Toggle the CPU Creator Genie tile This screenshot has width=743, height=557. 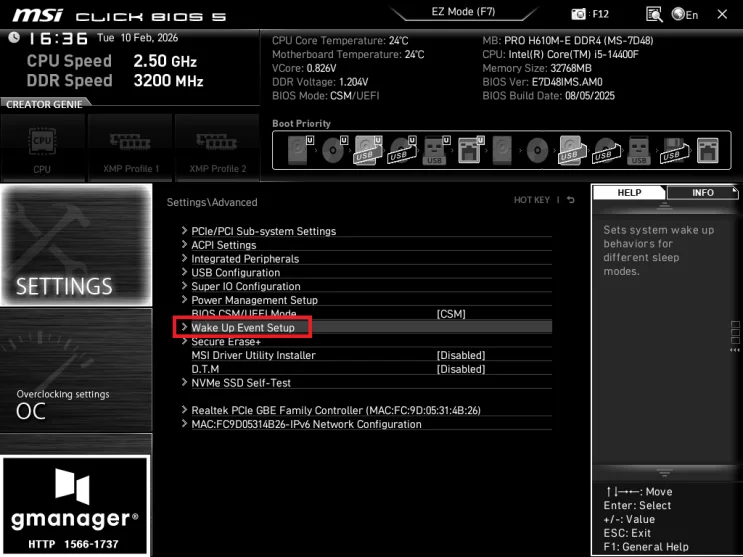coord(42,147)
